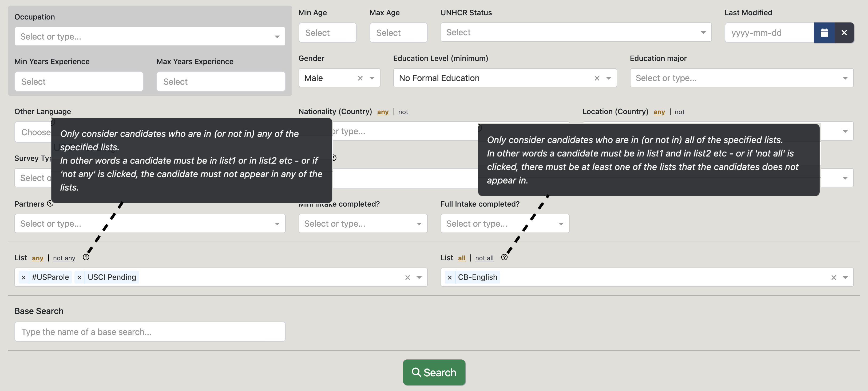868x391 pixels.
Task: Open the Last Modified calendar picker
Action: (824, 33)
